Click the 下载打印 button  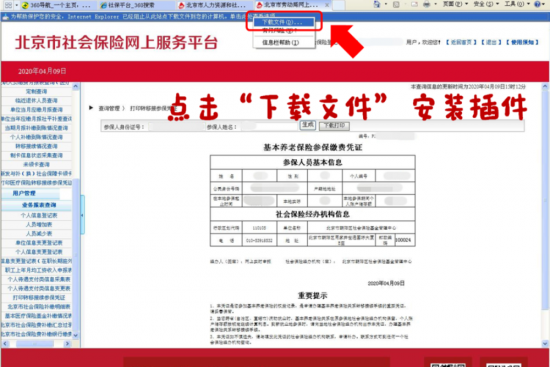pos(334,126)
